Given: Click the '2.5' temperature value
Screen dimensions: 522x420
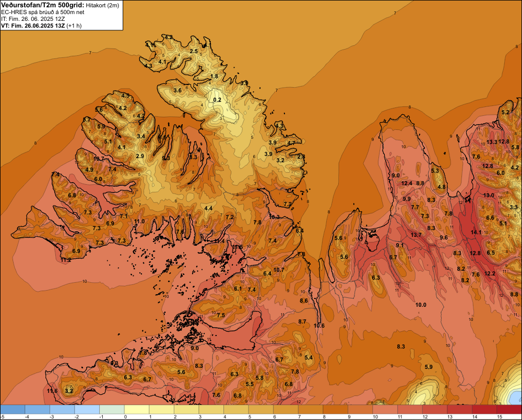Looking at the screenshot, I should click(x=194, y=51).
